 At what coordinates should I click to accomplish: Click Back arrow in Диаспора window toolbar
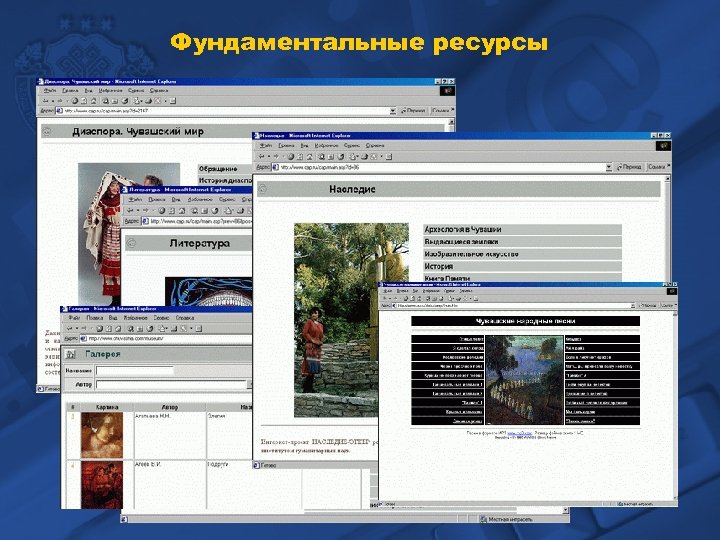coord(45,101)
